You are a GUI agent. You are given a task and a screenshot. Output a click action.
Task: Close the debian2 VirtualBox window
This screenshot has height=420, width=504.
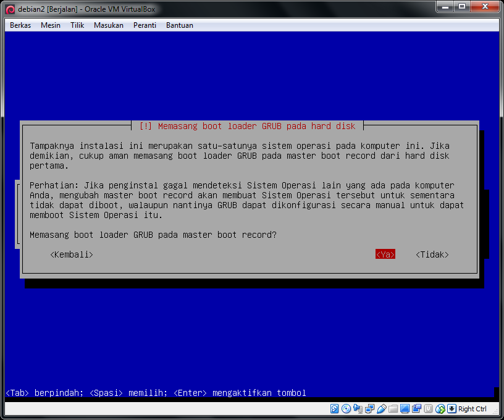(x=485, y=6)
